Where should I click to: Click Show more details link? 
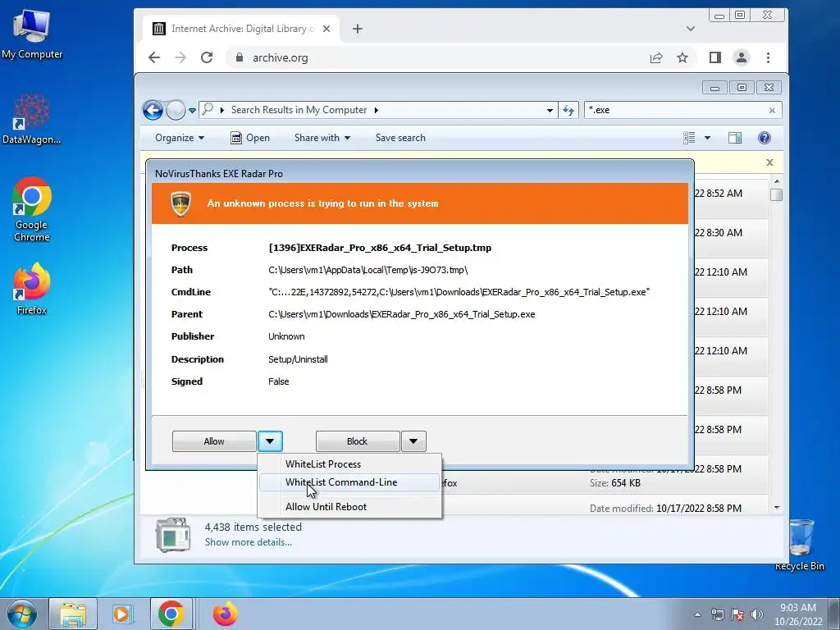249,542
